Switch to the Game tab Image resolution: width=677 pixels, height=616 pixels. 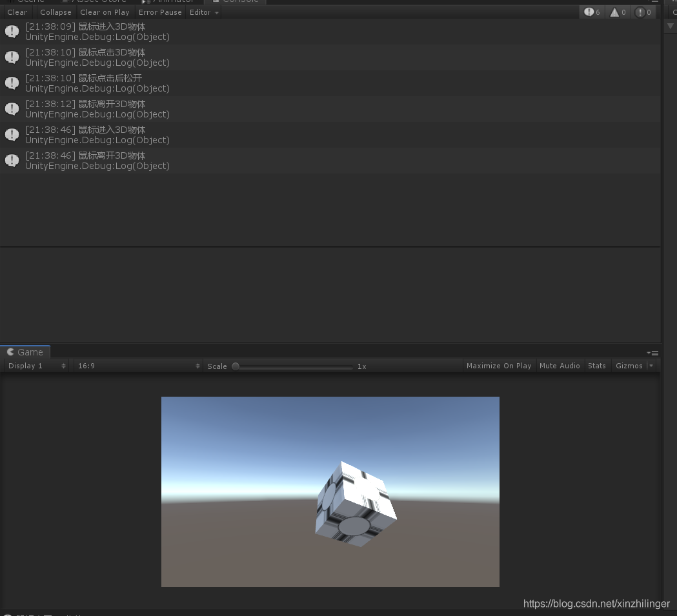tap(25, 352)
